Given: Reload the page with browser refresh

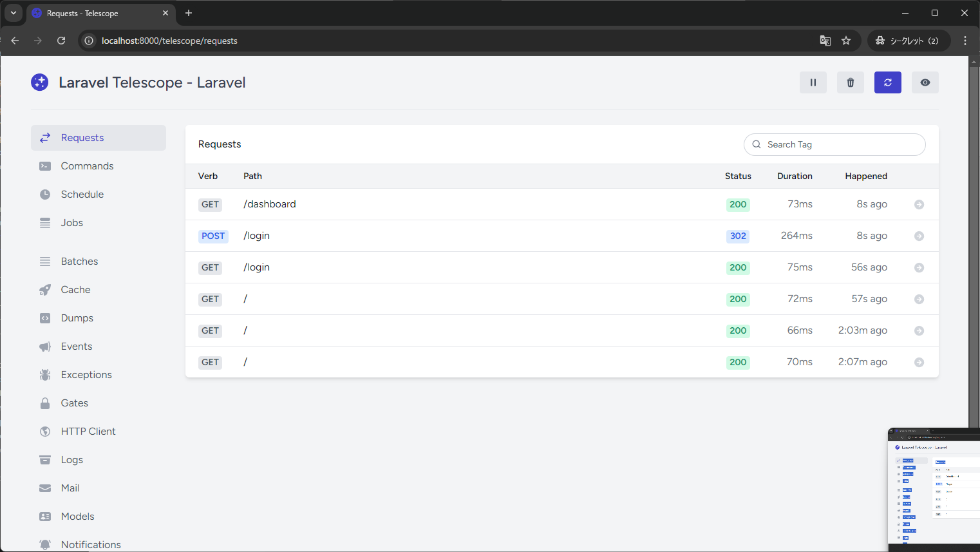Looking at the screenshot, I should (x=61, y=41).
